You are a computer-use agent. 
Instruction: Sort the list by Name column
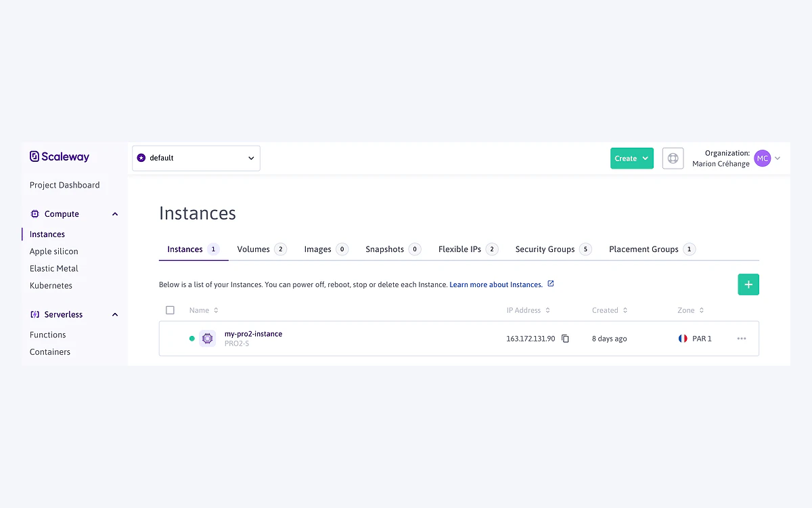coord(204,310)
